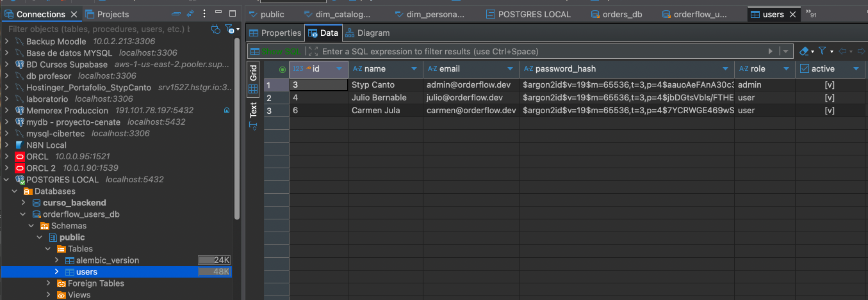The width and height of the screenshot is (868, 300).
Task: Click the Show SQL button
Action: coord(275,51)
